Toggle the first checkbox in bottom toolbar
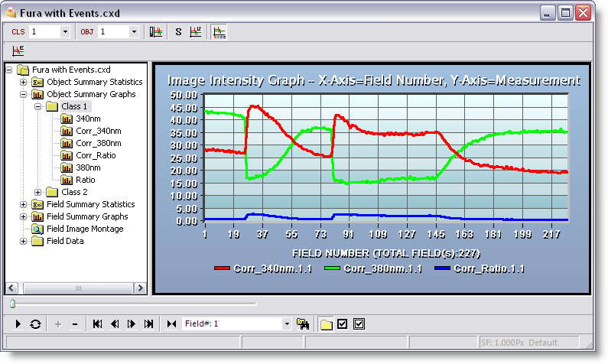608x364 pixels. click(x=343, y=324)
